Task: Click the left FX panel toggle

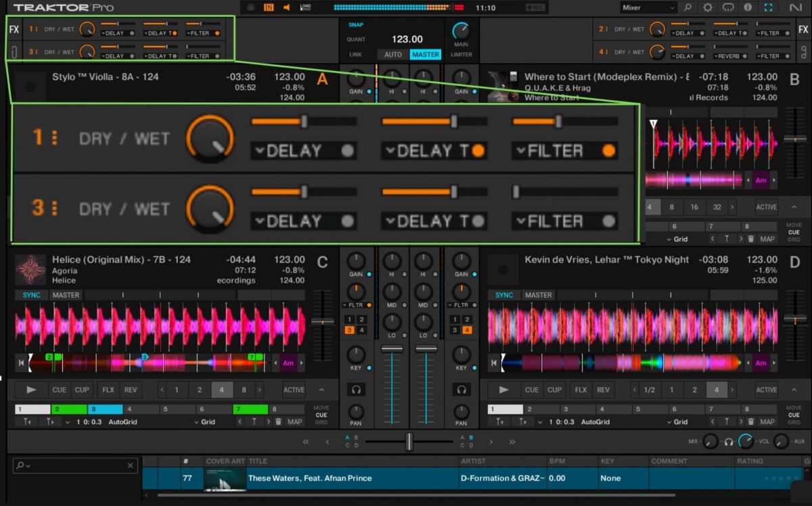Action: pyautogui.click(x=14, y=30)
